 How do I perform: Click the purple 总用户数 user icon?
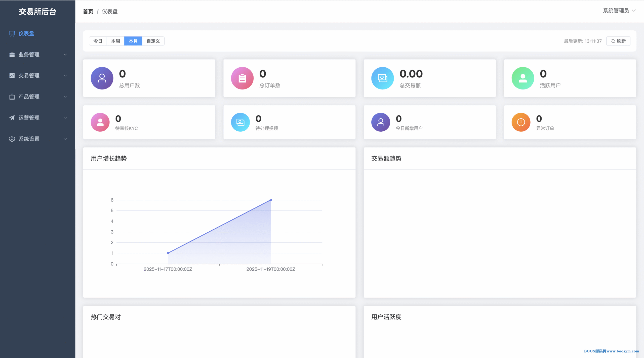(x=102, y=78)
